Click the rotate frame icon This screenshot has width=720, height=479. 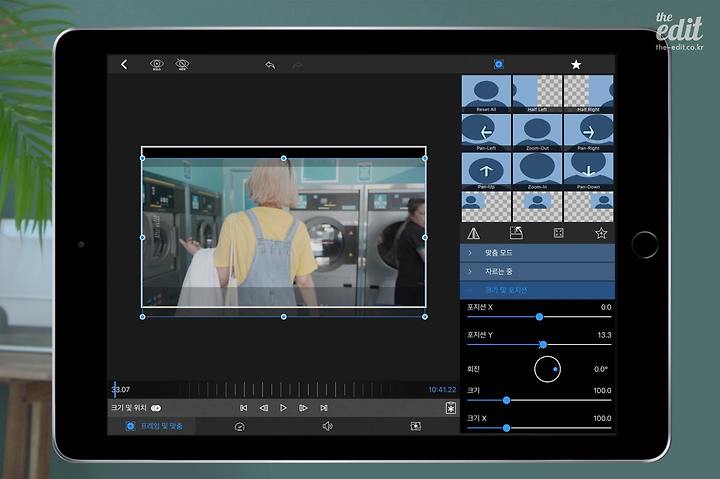(x=516, y=233)
